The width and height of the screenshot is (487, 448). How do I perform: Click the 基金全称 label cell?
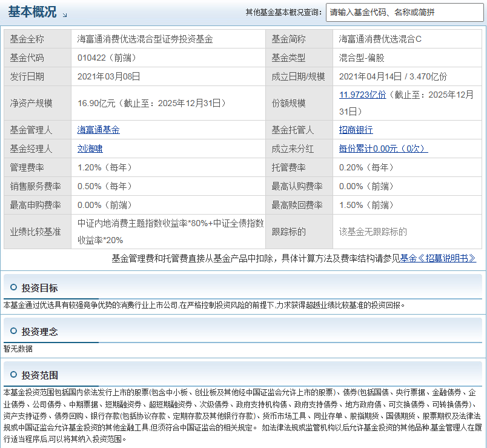pos(38,39)
